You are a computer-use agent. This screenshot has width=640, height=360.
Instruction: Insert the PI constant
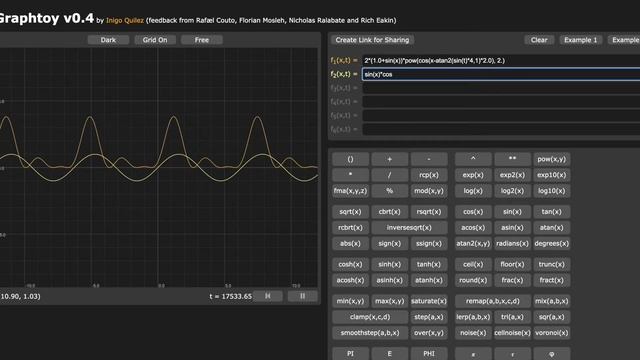[x=350, y=353]
